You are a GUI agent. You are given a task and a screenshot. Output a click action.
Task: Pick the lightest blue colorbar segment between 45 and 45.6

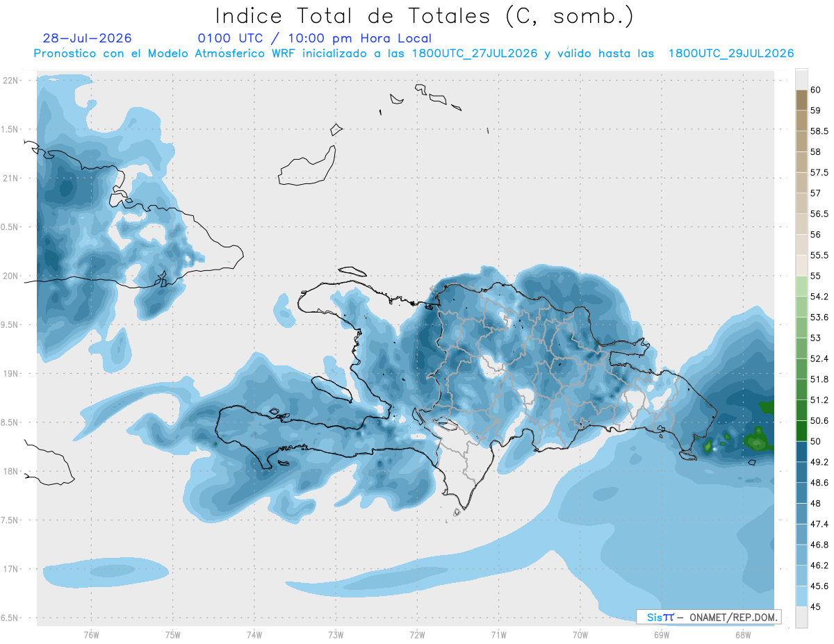(x=801, y=596)
